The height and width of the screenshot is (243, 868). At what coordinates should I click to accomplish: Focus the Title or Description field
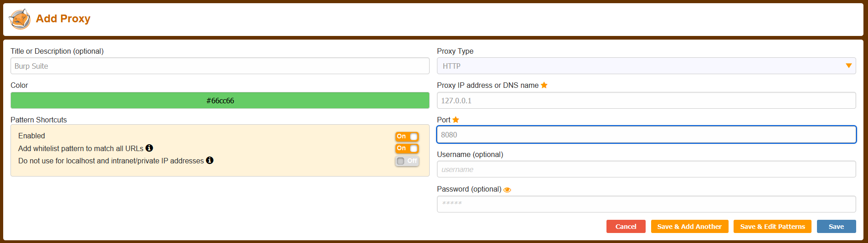click(x=220, y=66)
